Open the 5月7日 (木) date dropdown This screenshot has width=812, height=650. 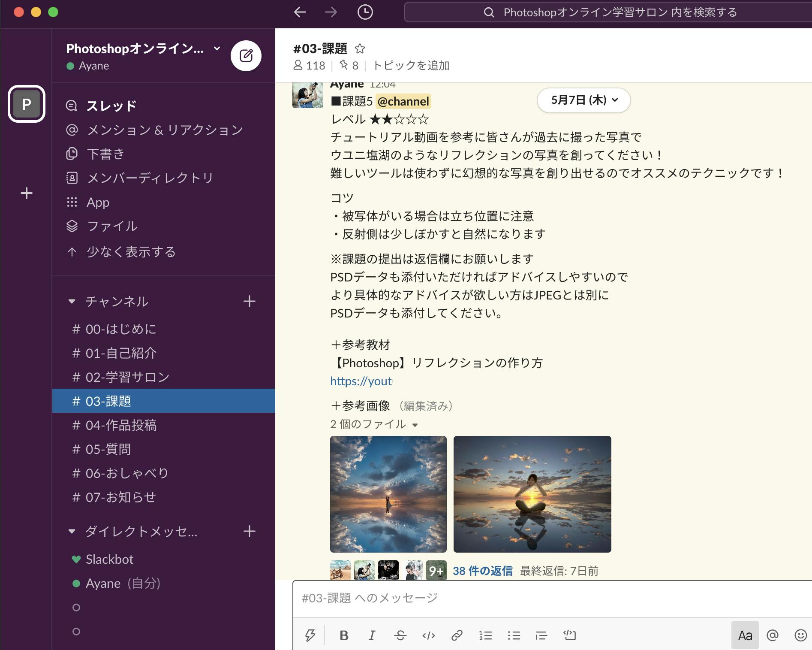tap(583, 100)
